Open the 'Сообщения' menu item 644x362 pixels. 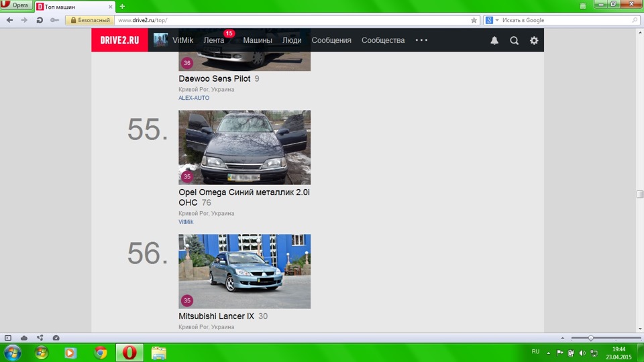331,40
